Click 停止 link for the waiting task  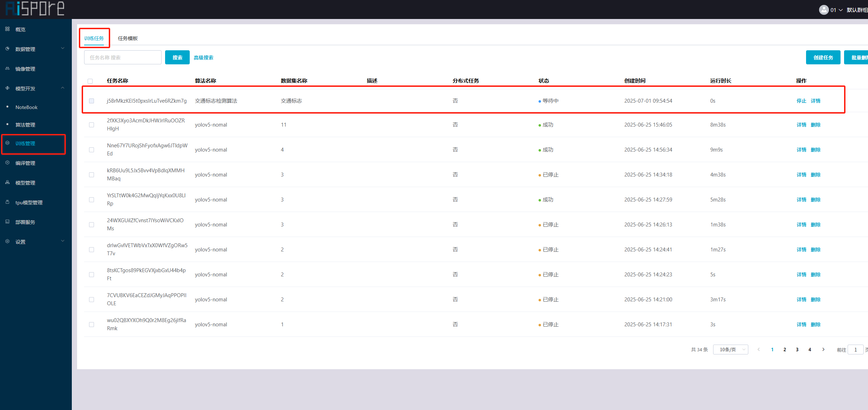(801, 101)
